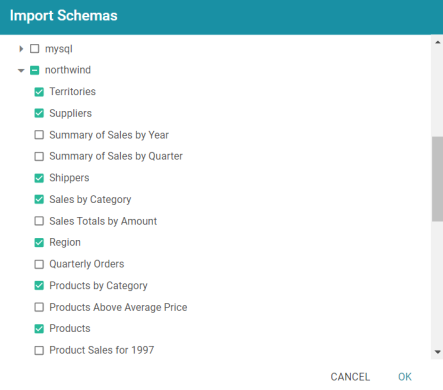Viewport: 443px width, 390px height.
Task: Uncheck the Territories table
Action: 39,92
